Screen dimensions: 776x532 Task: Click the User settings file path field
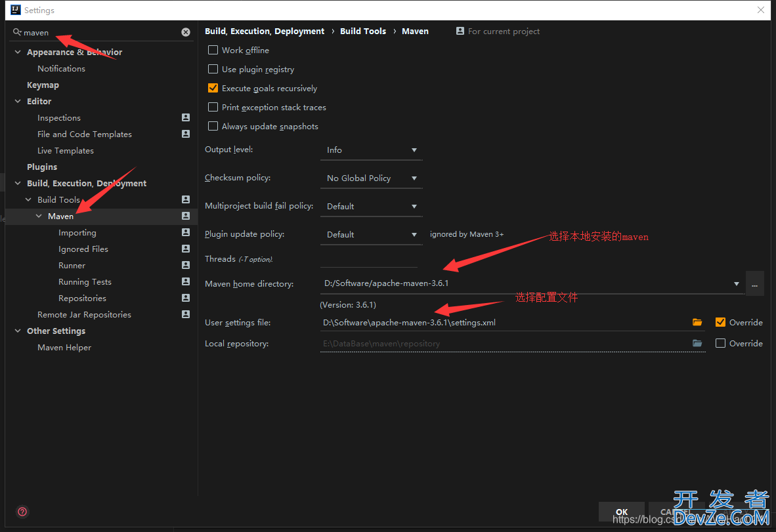pos(505,322)
